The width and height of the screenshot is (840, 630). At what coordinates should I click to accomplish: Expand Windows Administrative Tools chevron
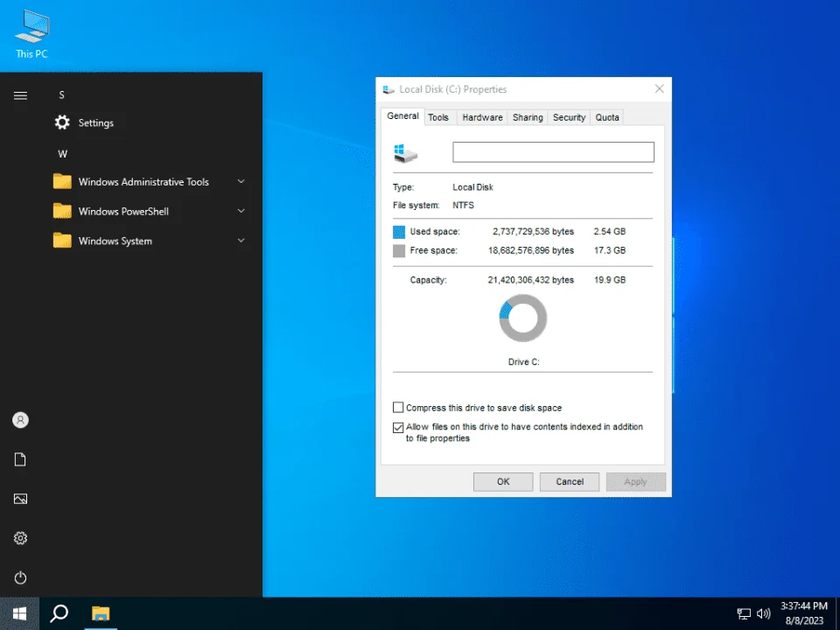pos(241,182)
